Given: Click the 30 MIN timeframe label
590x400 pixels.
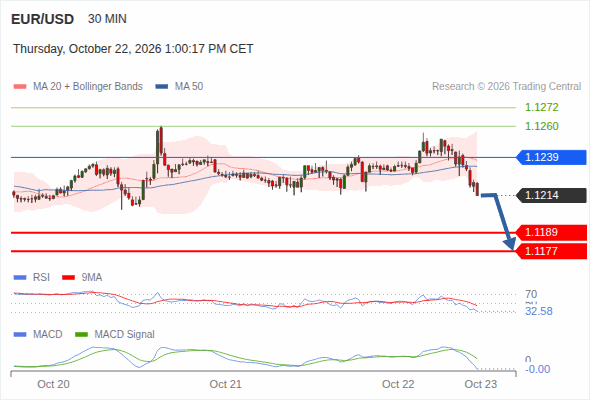Looking at the screenshot, I should pos(107,19).
